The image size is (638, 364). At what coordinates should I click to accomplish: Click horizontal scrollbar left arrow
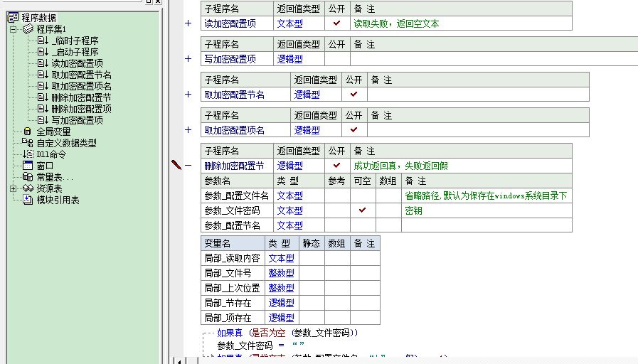pyautogui.click(x=179, y=360)
